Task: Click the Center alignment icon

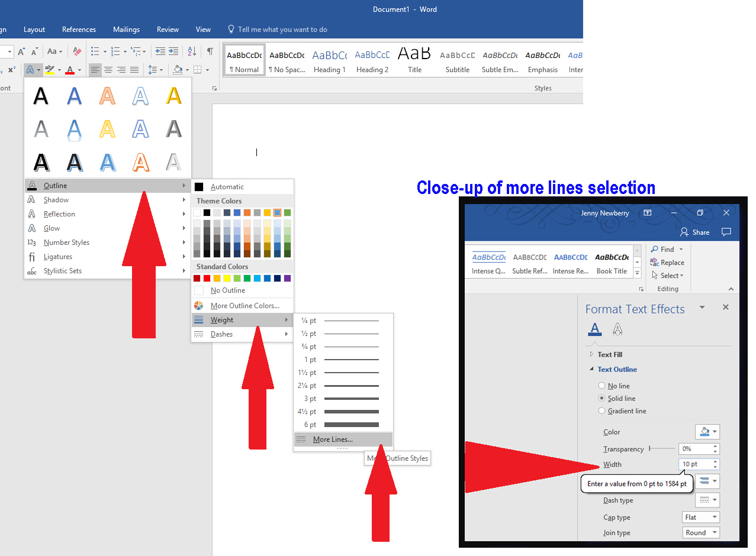Action: (108, 70)
